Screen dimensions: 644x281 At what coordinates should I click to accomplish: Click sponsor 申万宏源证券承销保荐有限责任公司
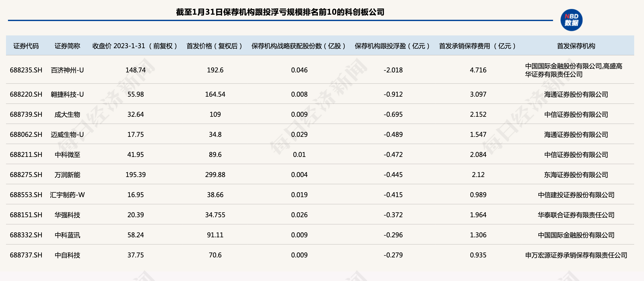point(576,255)
